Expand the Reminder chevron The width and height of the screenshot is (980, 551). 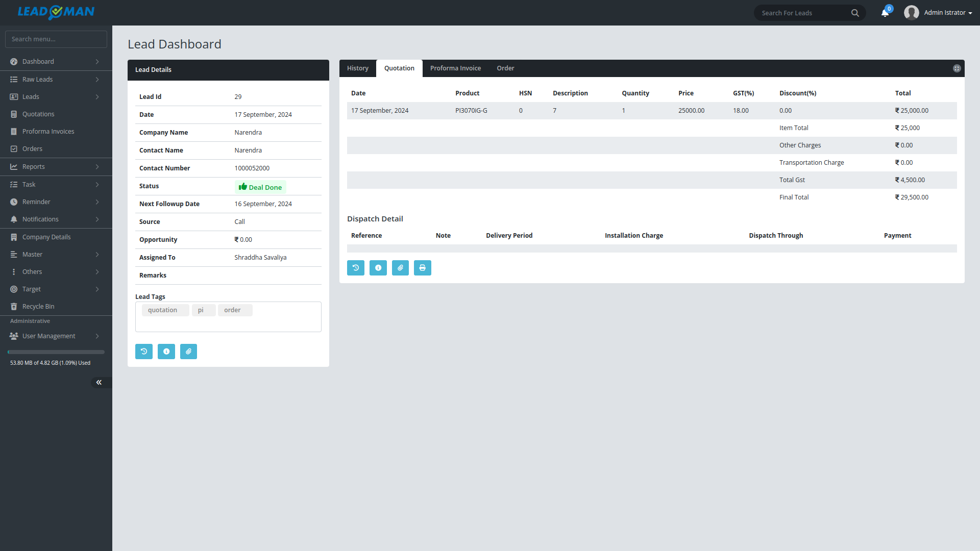[x=97, y=202]
